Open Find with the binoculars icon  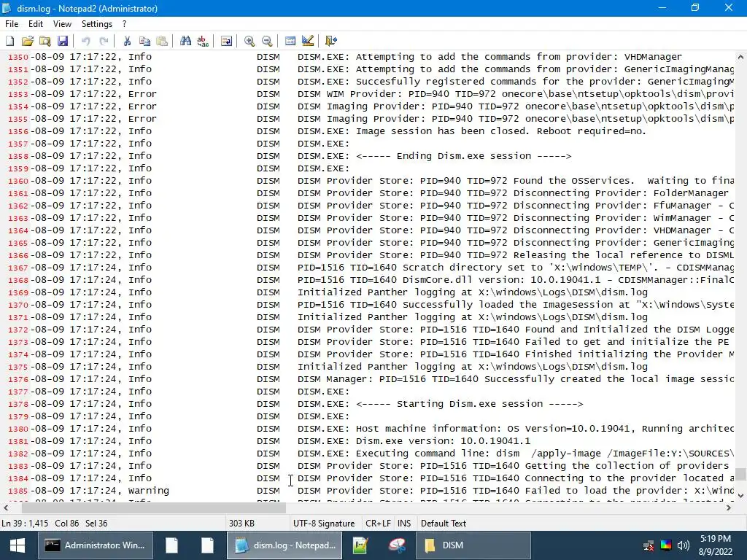pos(185,41)
